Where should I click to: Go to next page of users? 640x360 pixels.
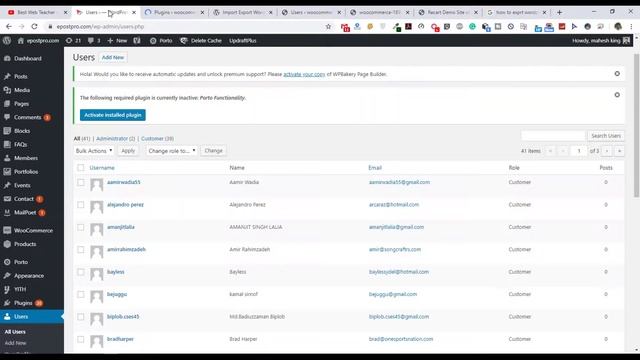pos(607,151)
